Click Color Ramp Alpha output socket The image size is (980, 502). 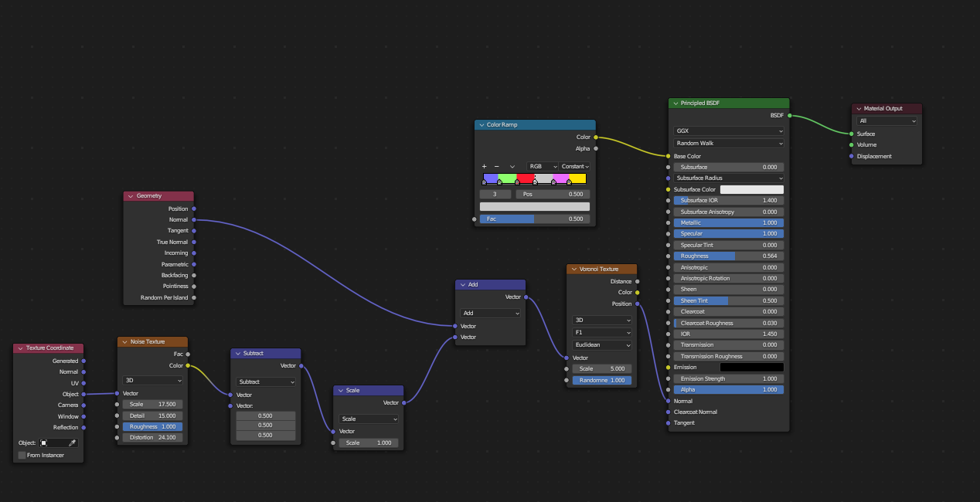pos(596,148)
